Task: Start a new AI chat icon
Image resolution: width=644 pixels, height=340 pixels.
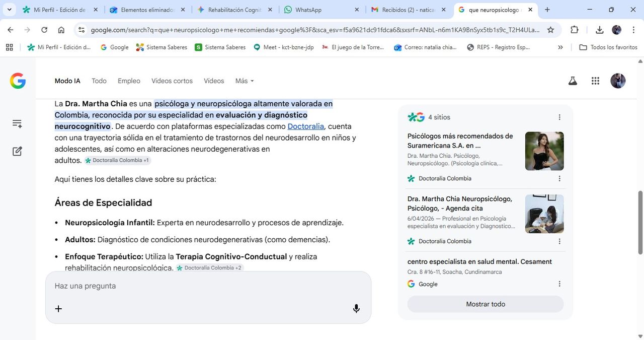Action: [x=17, y=151]
